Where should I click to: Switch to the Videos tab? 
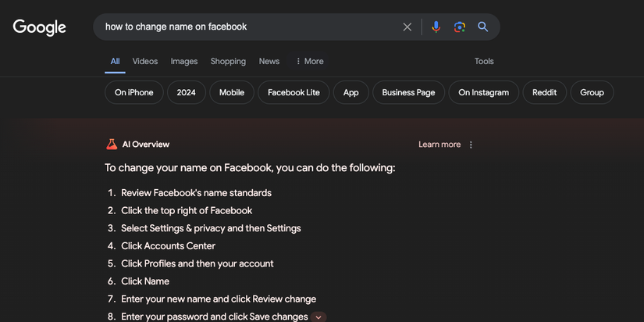coord(144,61)
